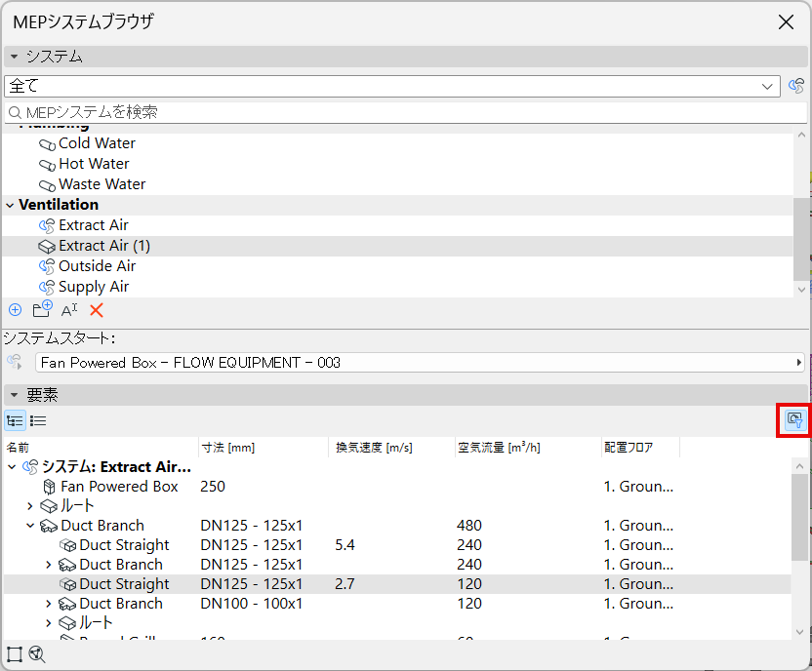Viewport: 812px width, 671px height.
Task: Collapse the 要素 panel section
Action: [14, 395]
